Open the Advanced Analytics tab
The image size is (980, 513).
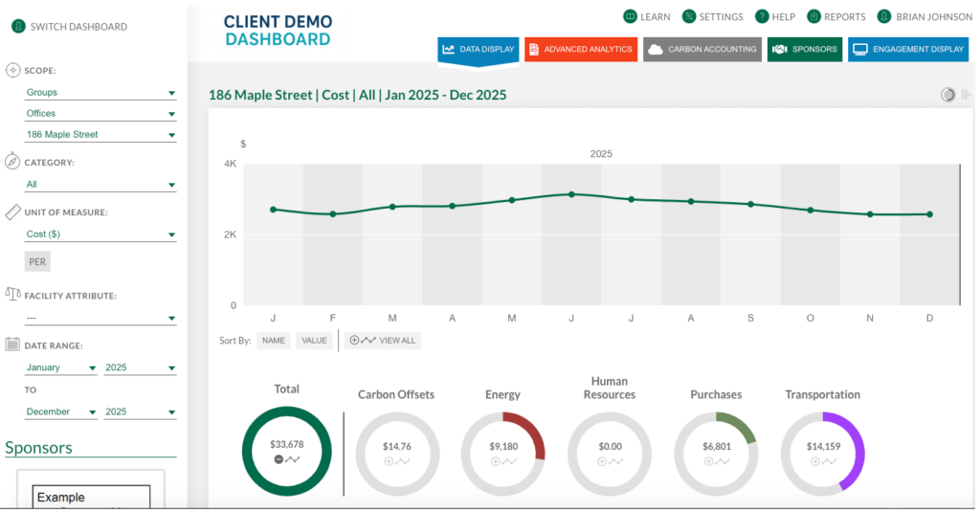pos(581,49)
